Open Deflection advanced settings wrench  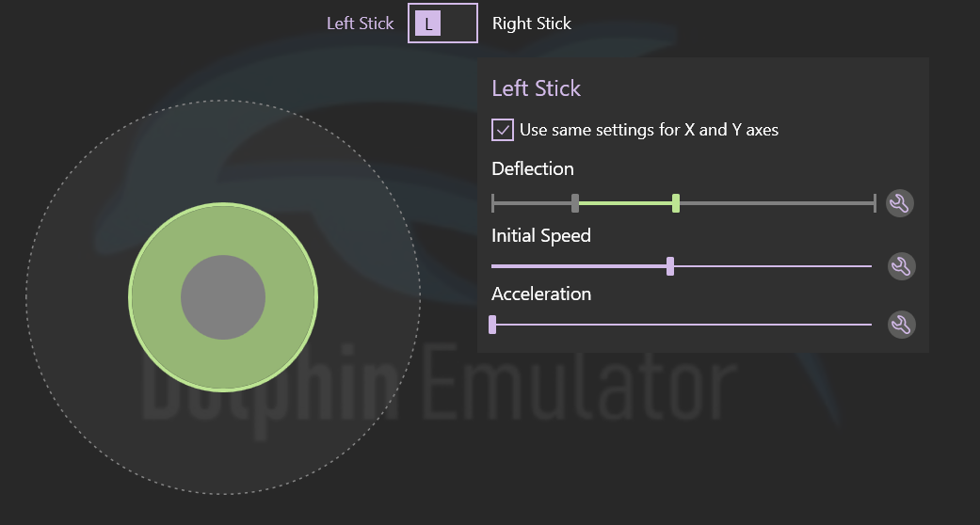pos(899,204)
